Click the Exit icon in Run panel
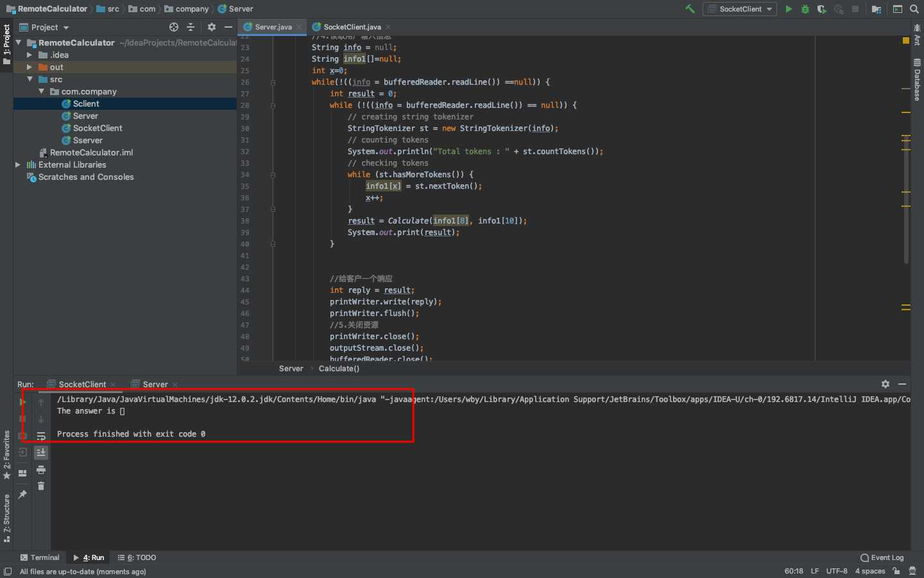The width and height of the screenshot is (924, 578). click(x=22, y=453)
